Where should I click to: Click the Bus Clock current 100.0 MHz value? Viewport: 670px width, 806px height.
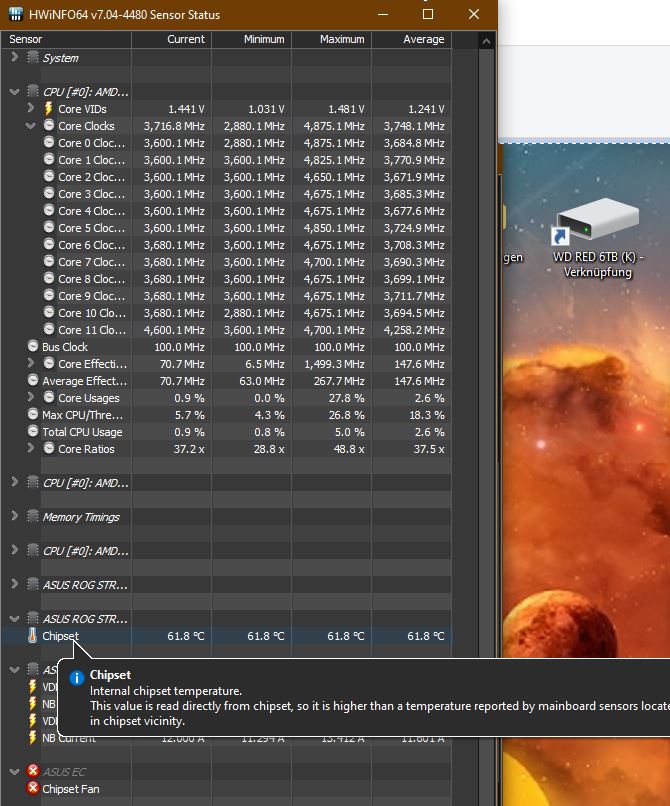[179, 347]
